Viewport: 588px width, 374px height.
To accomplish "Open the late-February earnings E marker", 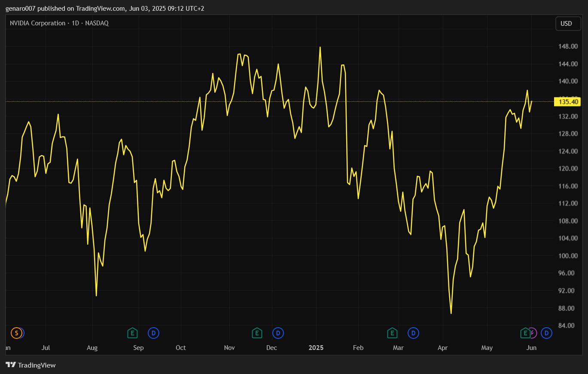I will pyautogui.click(x=392, y=333).
